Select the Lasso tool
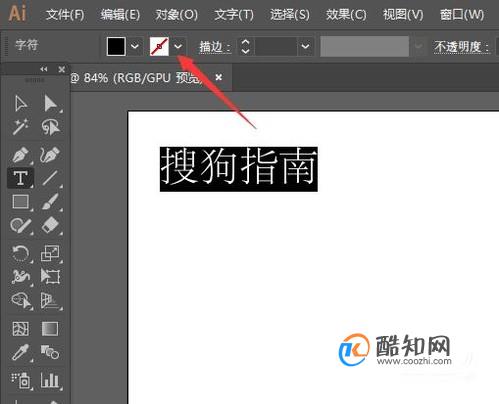Image resolution: width=499 pixels, height=404 pixels. click(50, 127)
